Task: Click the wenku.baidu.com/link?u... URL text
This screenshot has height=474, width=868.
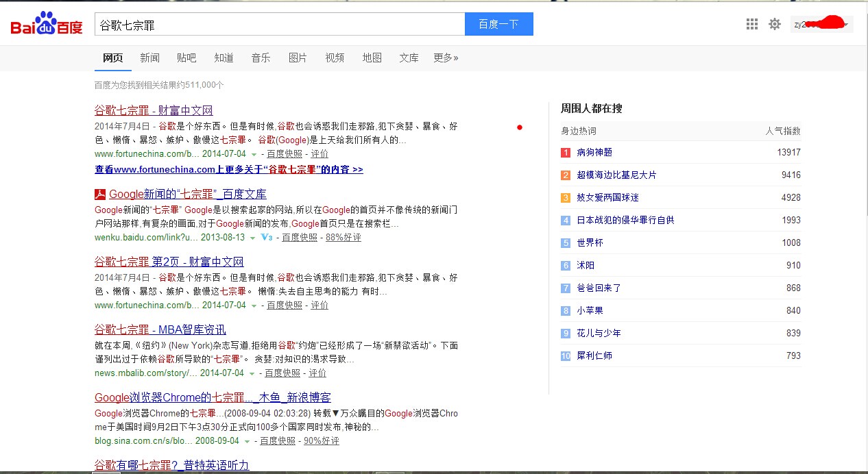Action: point(146,238)
